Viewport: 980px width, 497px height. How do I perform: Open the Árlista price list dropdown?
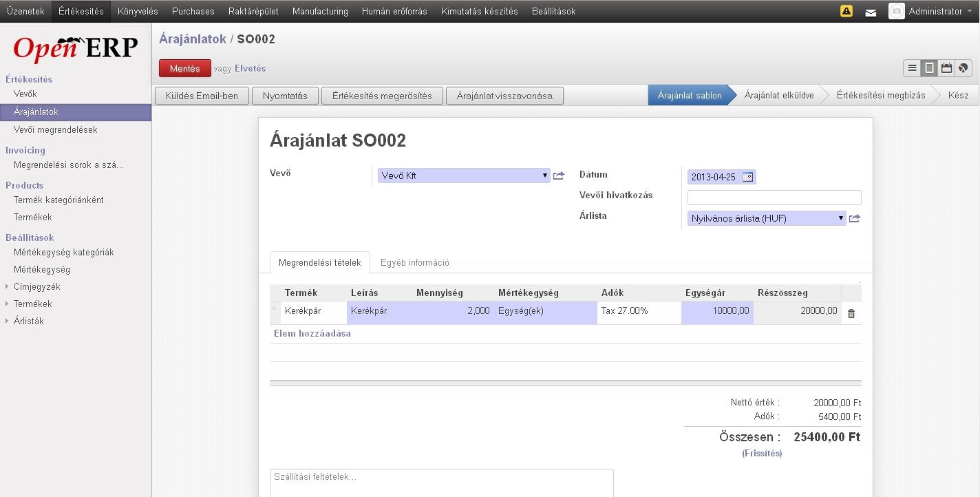(767, 218)
